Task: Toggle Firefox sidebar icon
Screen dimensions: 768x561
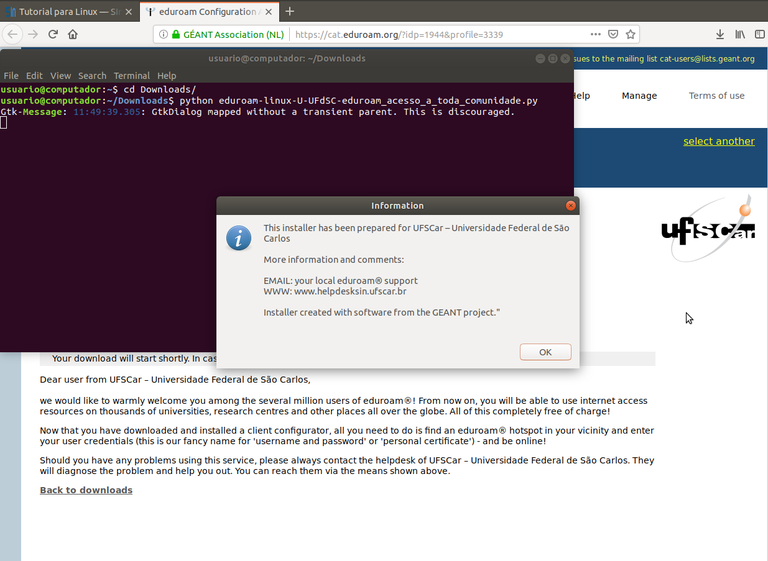Action: [760, 34]
